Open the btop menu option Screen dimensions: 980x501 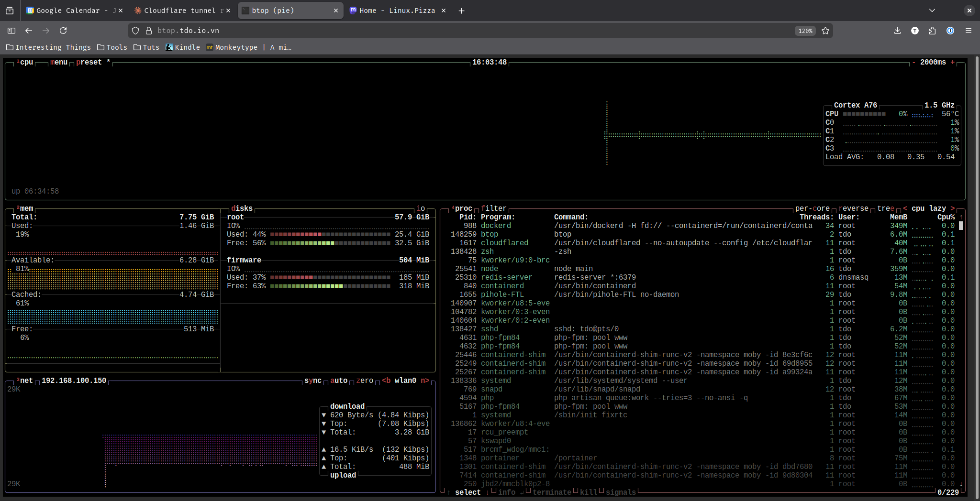(59, 62)
